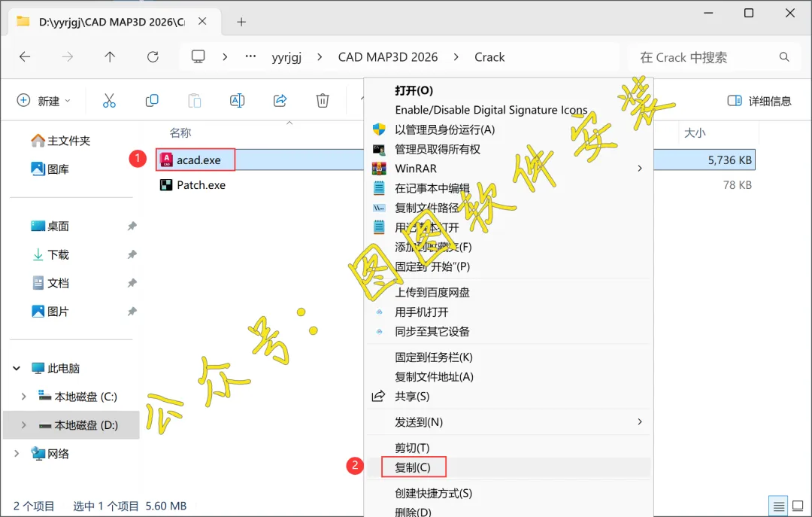This screenshot has width=812, height=517.
Task: Expand Local Disk (D:) tree node
Action: pos(23,425)
